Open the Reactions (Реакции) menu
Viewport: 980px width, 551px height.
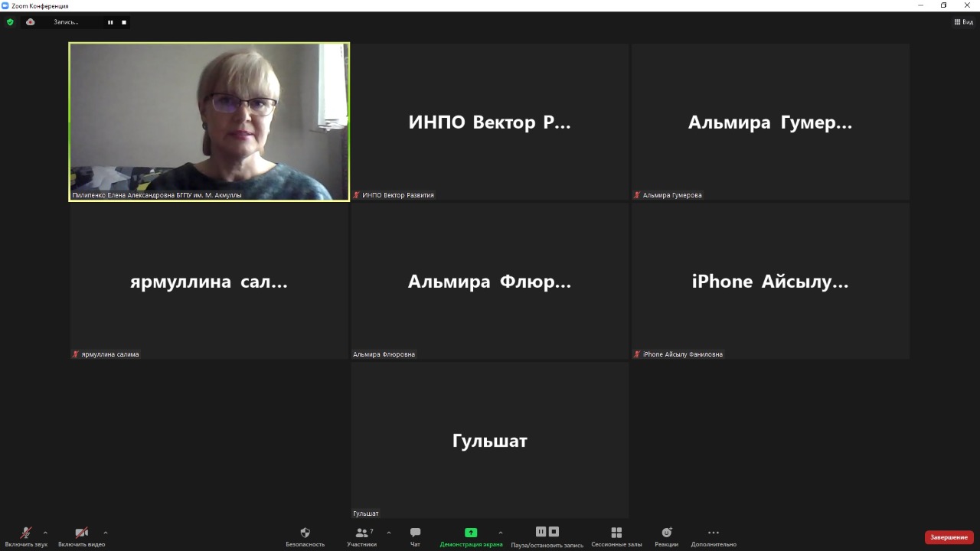pyautogui.click(x=666, y=533)
